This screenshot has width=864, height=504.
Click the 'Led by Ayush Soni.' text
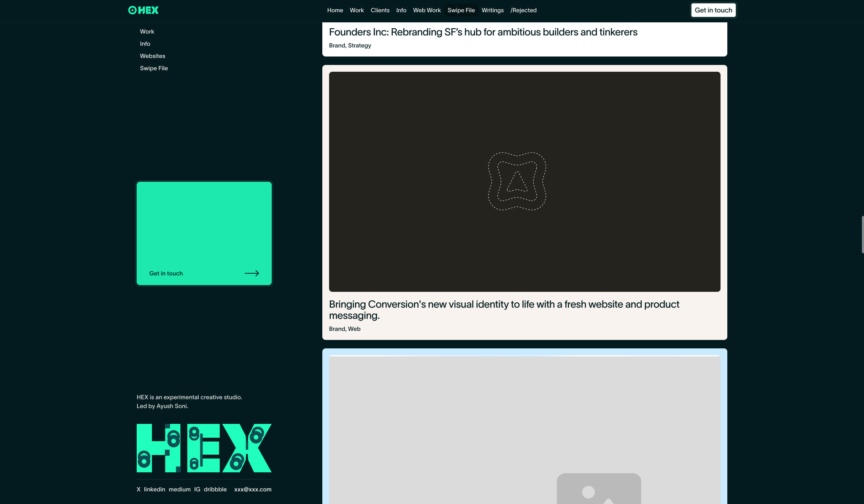(162, 406)
